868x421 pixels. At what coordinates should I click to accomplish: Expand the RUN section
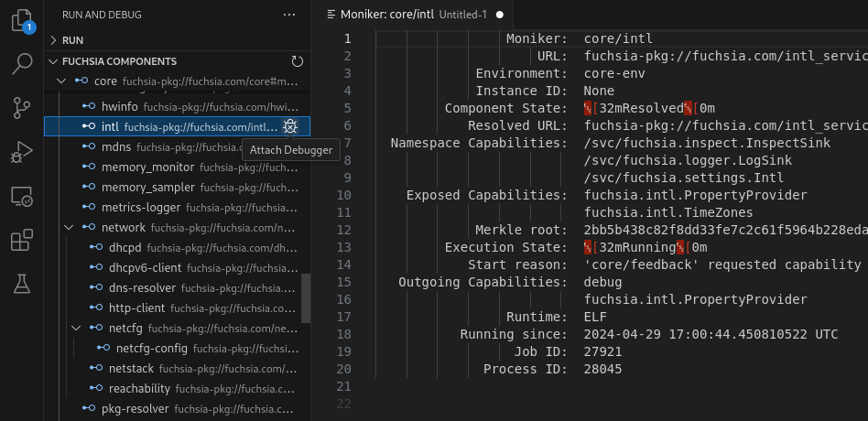click(x=177, y=40)
